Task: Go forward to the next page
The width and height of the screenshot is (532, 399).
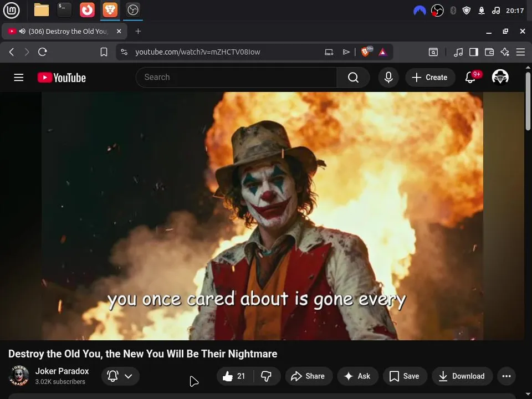Action: (27, 52)
